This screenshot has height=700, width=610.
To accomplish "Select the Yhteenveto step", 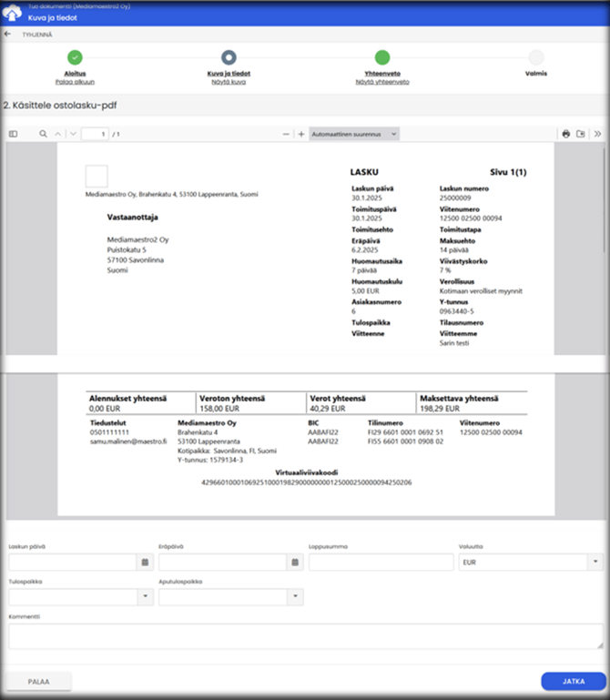I will pyautogui.click(x=382, y=58).
